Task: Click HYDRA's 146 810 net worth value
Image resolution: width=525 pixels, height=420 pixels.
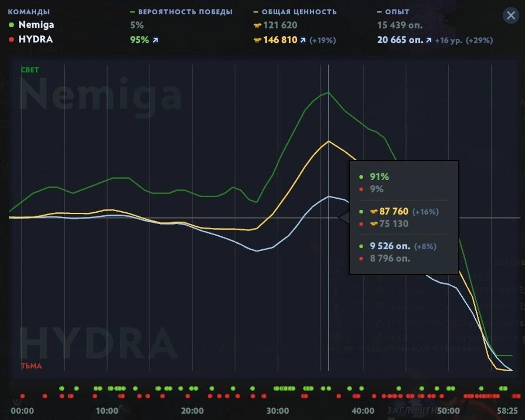Action: [280, 40]
